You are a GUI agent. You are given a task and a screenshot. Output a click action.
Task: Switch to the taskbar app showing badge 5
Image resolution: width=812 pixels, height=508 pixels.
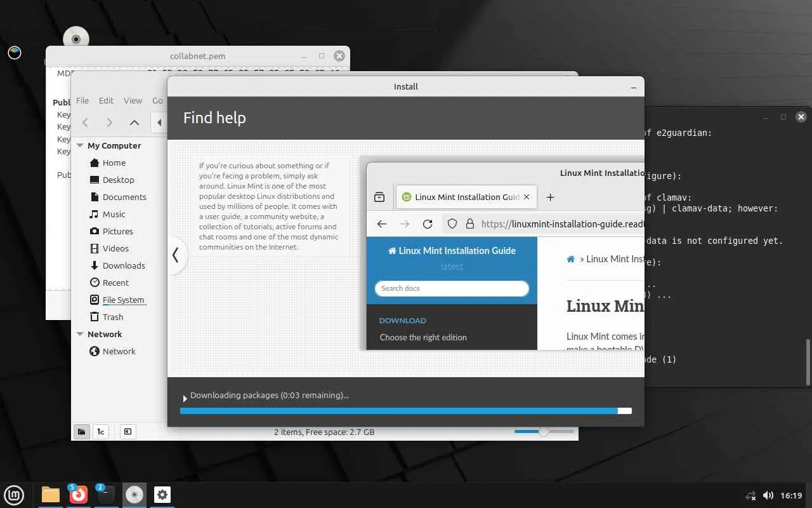coord(78,495)
